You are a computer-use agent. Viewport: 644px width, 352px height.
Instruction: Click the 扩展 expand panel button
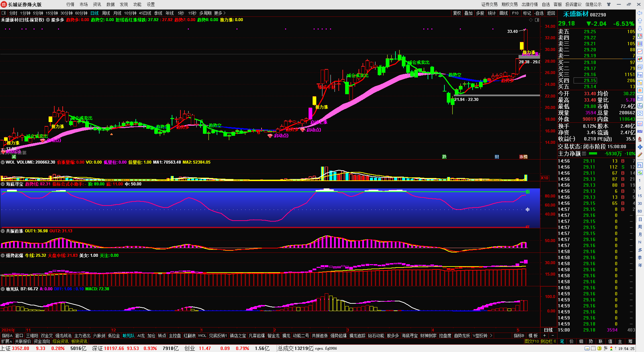7,341
